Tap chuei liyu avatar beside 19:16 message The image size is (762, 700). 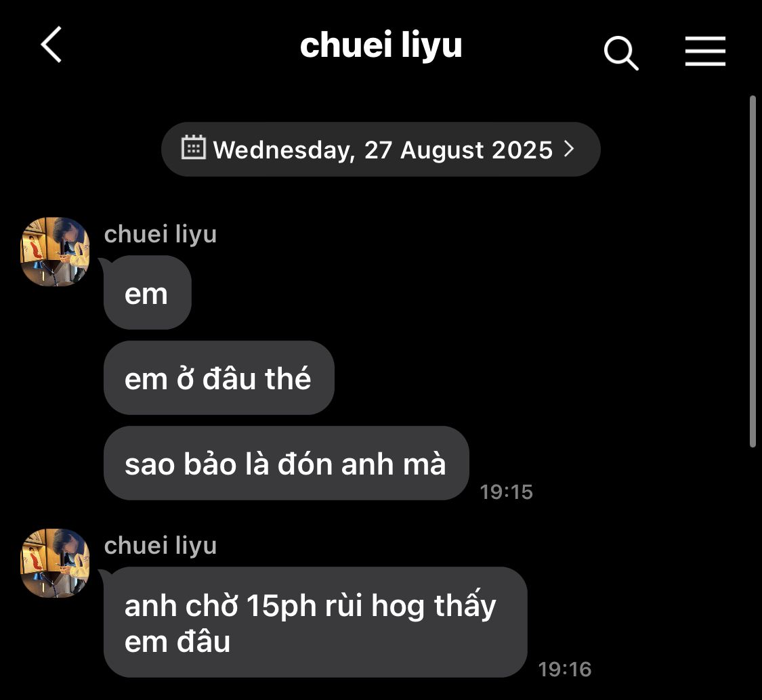coord(55,563)
